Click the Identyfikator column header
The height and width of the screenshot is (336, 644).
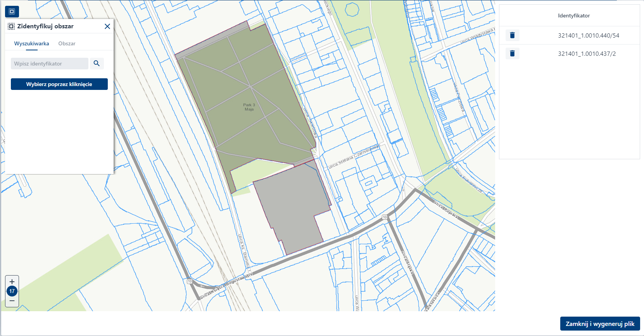[x=573, y=16]
